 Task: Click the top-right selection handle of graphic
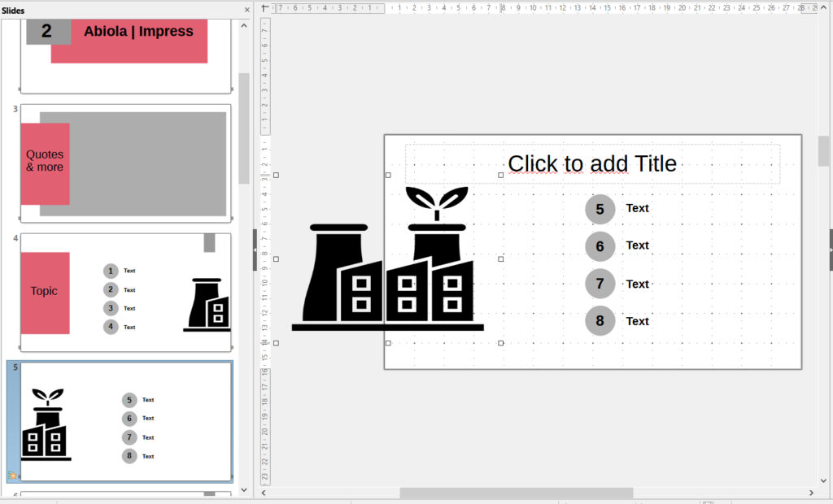[500, 175]
